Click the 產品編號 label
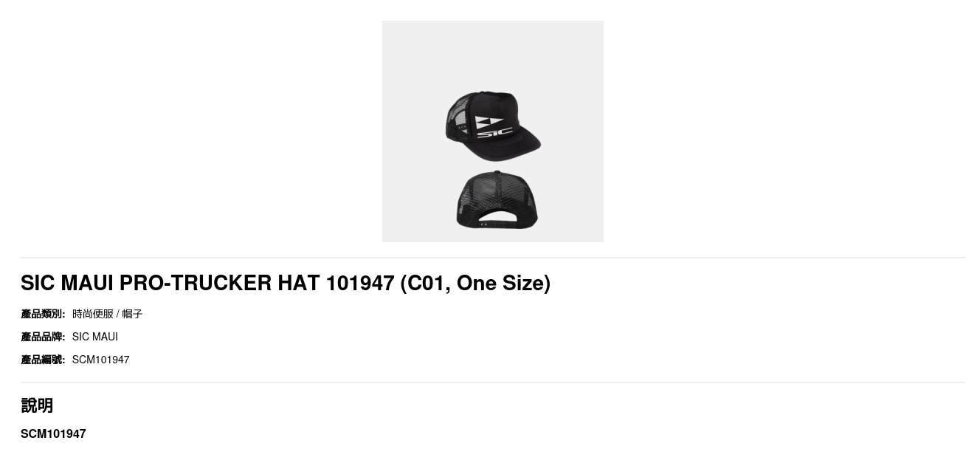The height and width of the screenshot is (463, 980). (x=43, y=360)
